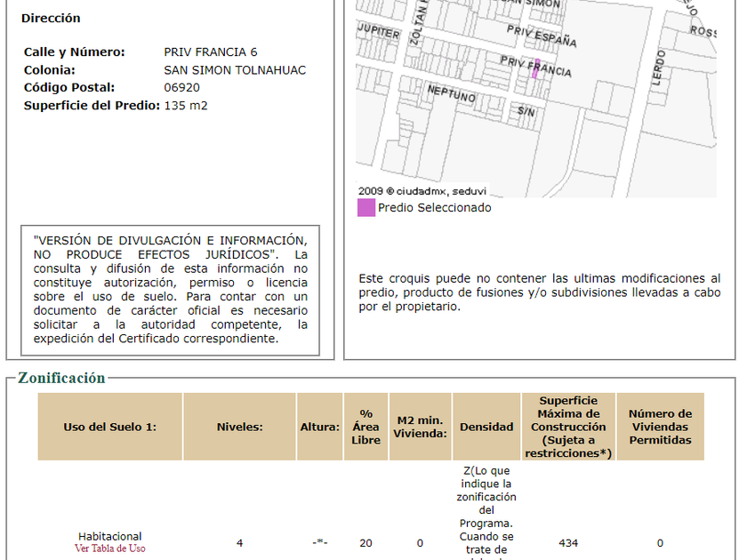The height and width of the screenshot is (560, 747).
Task: Click the 'Calle y Número:' label
Action: tap(75, 52)
